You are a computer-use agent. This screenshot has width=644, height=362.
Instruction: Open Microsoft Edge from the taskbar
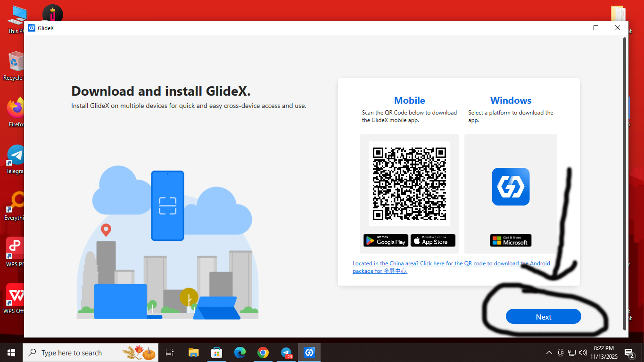(x=240, y=353)
